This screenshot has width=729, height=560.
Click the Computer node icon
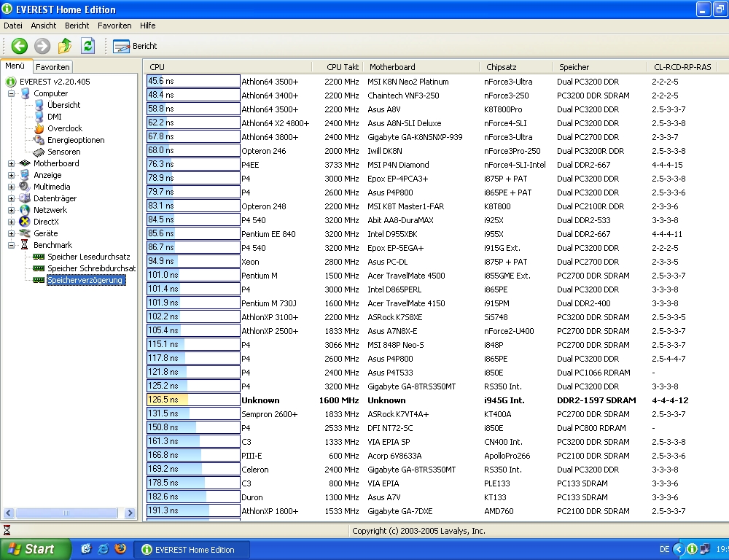[x=25, y=93]
